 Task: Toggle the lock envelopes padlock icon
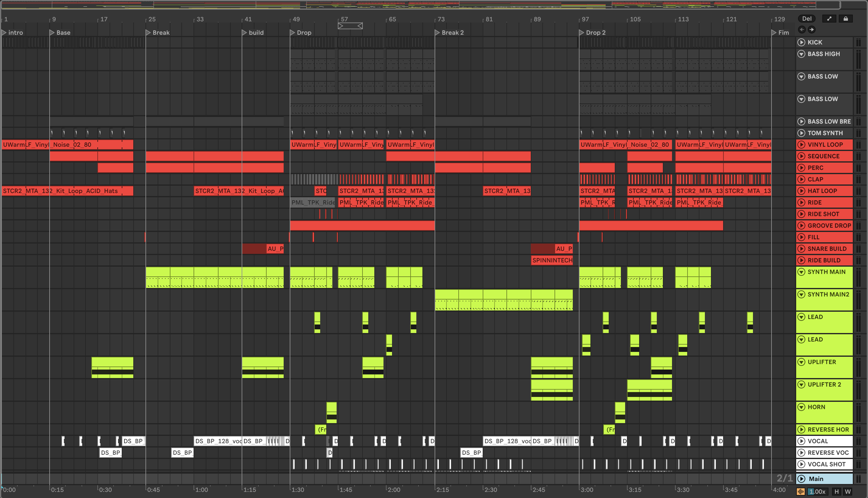tap(845, 19)
